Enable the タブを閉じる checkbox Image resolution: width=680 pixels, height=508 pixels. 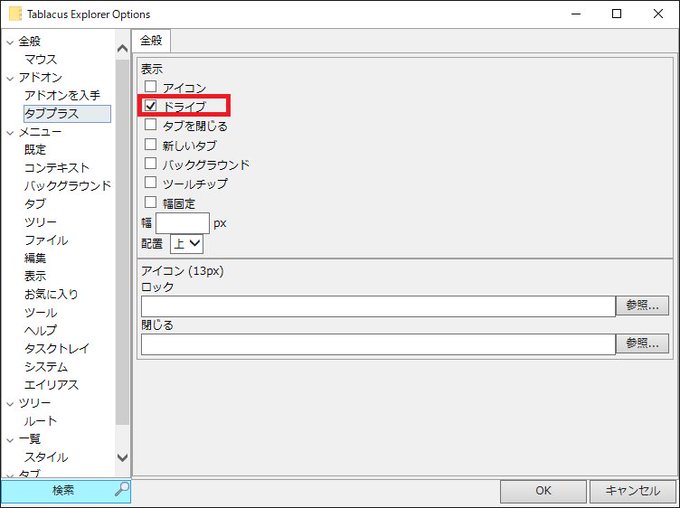coord(150,125)
